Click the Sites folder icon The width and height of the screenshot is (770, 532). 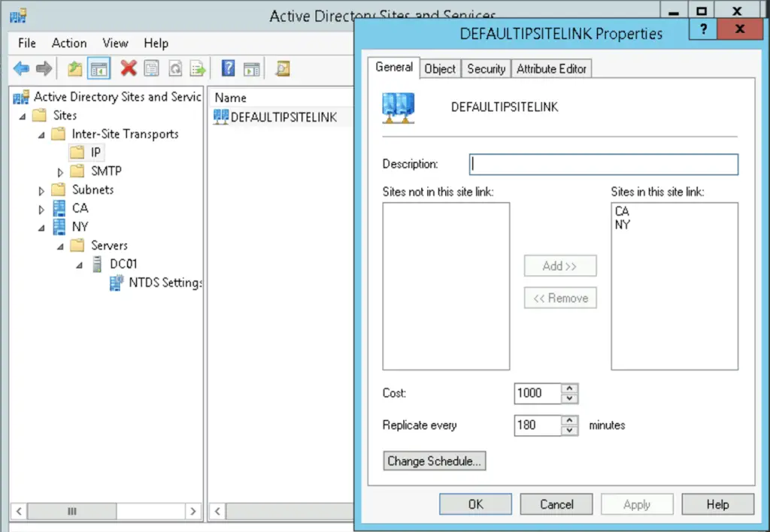[39, 115]
